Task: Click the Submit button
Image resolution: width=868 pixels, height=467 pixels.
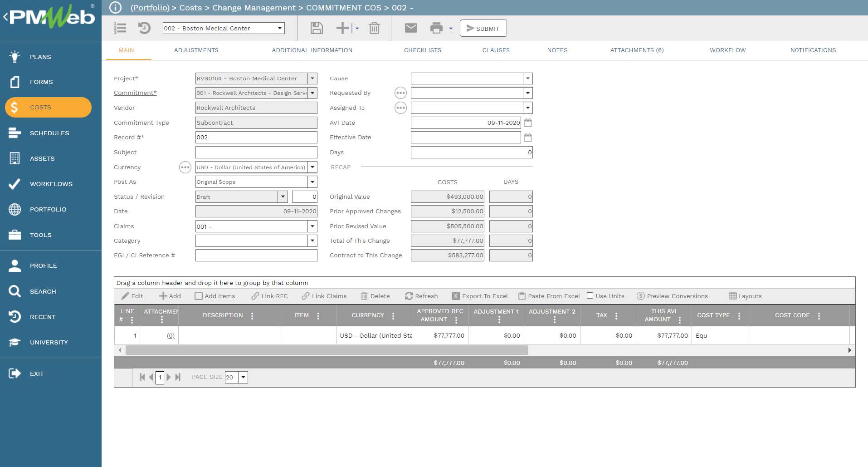Action: click(483, 28)
